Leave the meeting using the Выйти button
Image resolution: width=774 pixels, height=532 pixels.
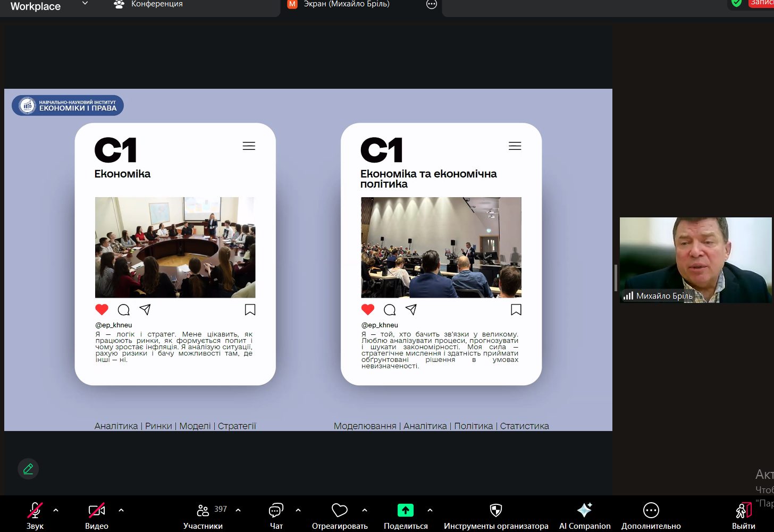point(743,511)
